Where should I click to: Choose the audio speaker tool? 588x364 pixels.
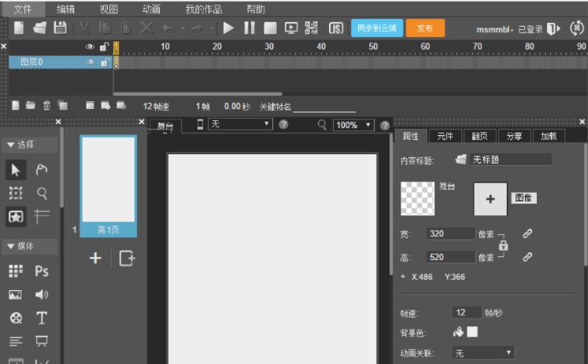(x=42, y=295)
